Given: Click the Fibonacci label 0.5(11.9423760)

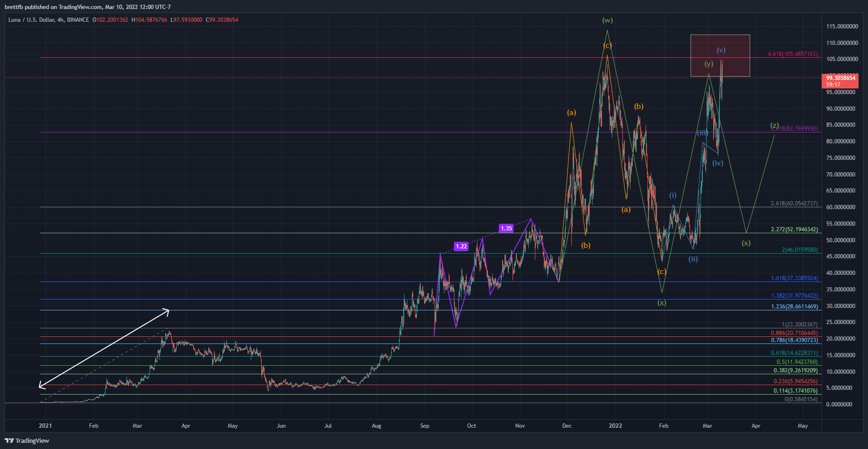Looking at the screenshot, I should pos(797,362).
